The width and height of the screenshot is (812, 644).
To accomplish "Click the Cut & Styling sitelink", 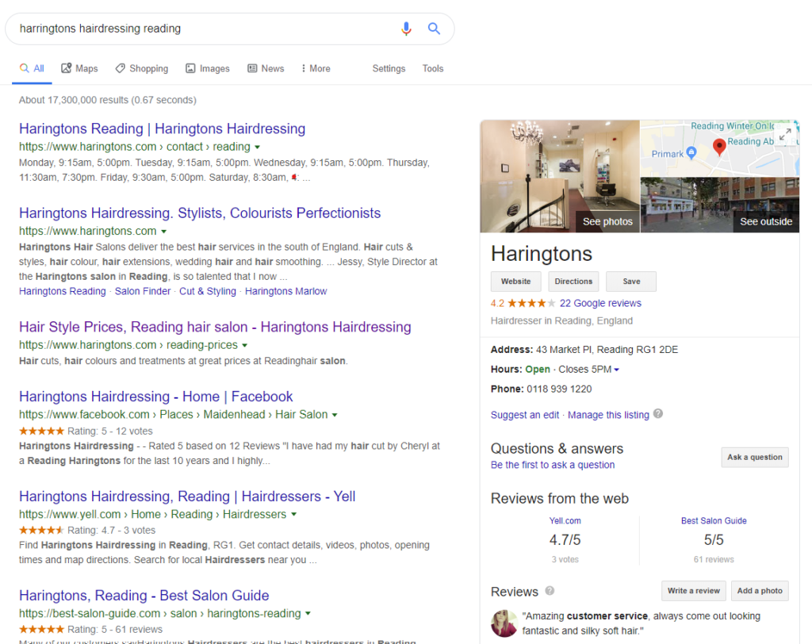I will click(208, 291).
